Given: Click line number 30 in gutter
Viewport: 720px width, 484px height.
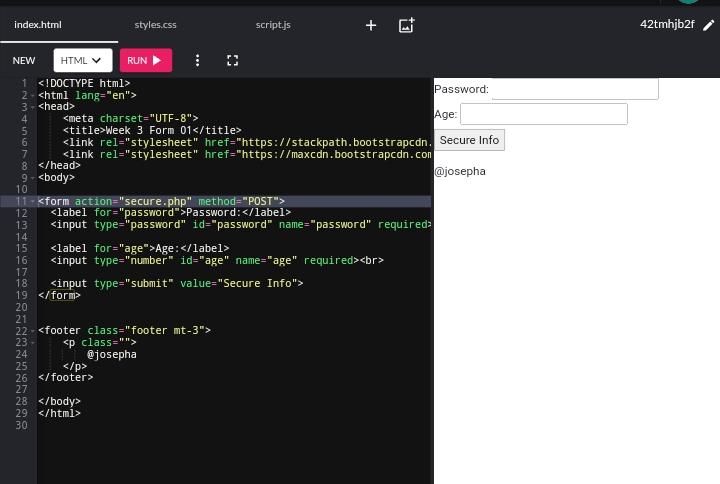Looking at the screenshot, I should pos(21,425).
